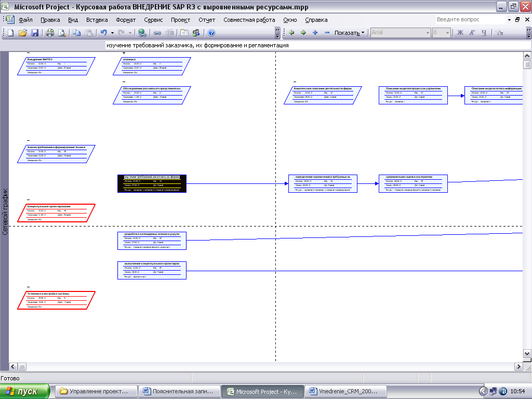Open the undo history dropdown arrow

(x=112, y=33)
